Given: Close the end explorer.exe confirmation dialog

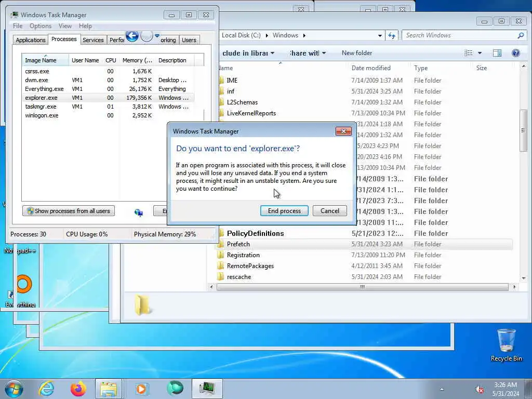Looking at the screenshot, I should click(x=343, y=131).
